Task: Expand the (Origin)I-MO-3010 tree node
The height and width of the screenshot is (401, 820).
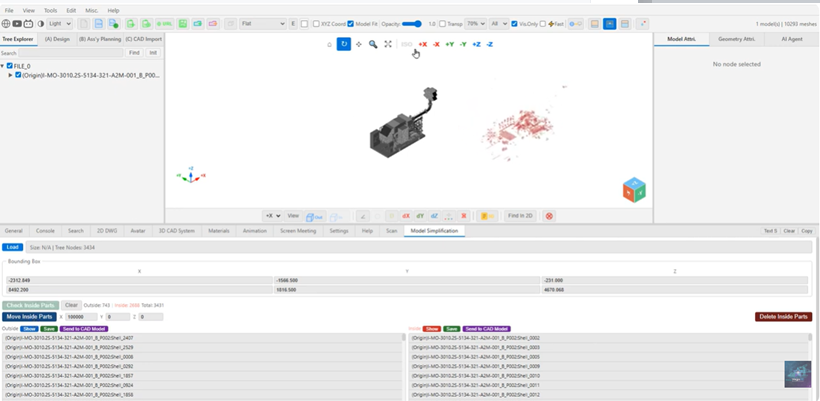Action: coord(10,75)
